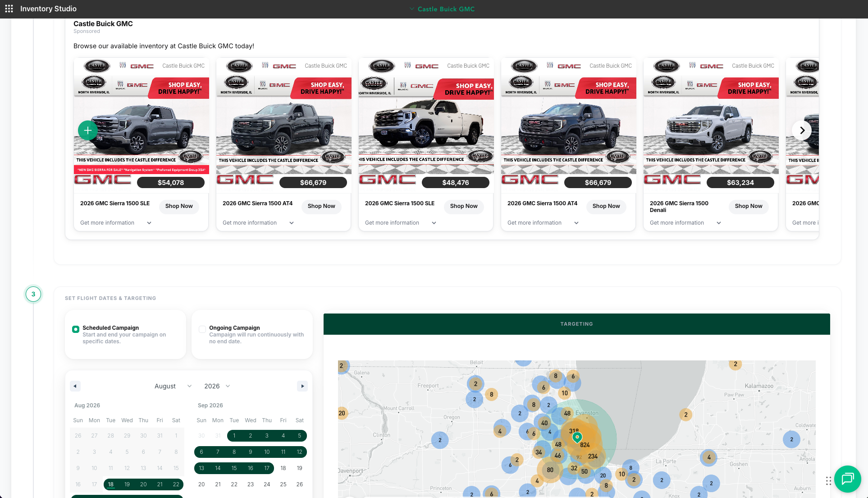Open the app grid menu icon
Image resolution: width=868 pixels, height=498 pixels.
click(x=9, y=9)
